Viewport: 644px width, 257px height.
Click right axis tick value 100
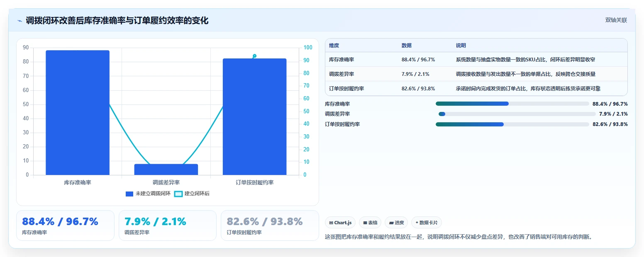307,48
